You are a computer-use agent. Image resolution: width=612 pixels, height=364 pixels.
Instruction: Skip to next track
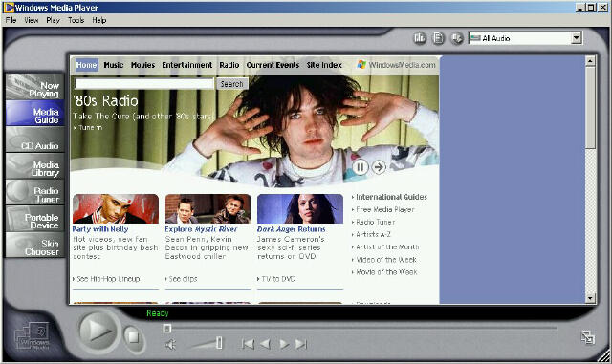tap(301, 344)
